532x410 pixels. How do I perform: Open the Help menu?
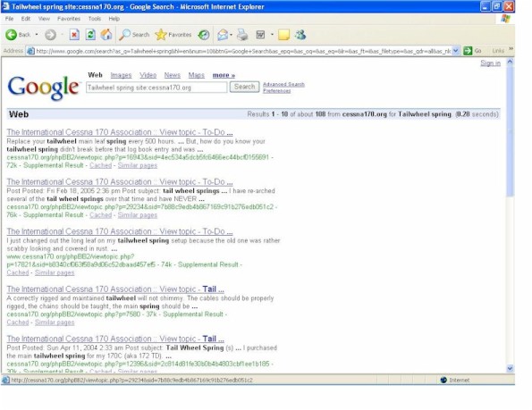114,19
